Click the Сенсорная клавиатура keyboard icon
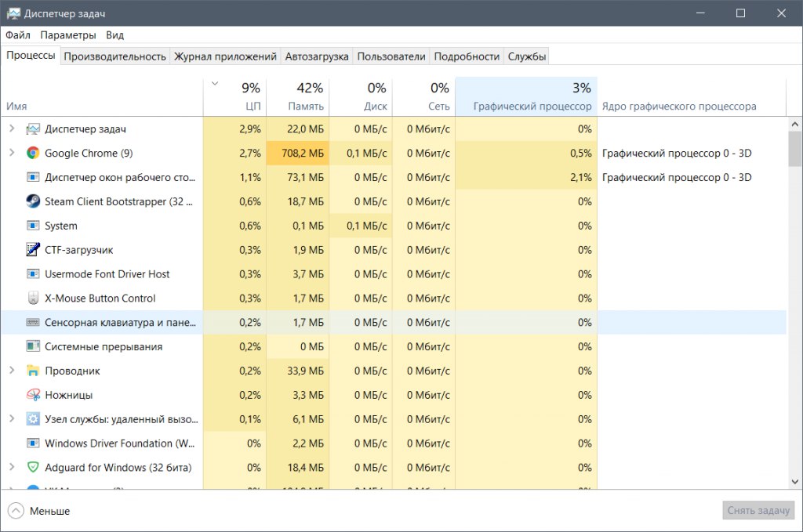The width and height of the screenshot is (803, 532). 33,322
